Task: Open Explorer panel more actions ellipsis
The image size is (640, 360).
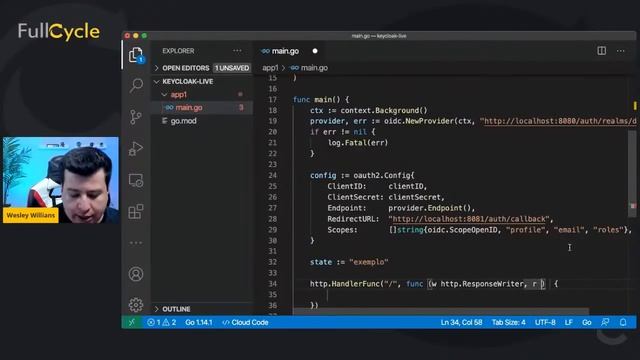Action: [x=237, y=51]
